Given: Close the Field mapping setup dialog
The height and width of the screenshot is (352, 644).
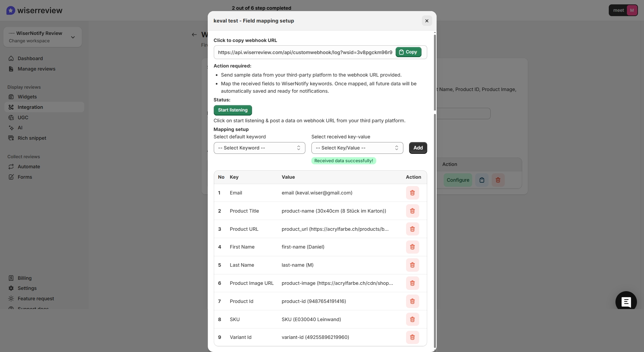Looking at the screenshot, I should coord(427,21).
